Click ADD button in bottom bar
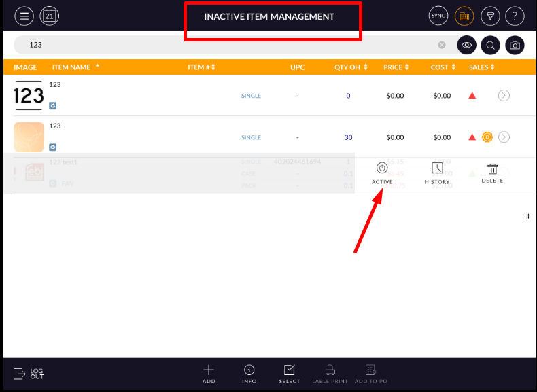537x392 pixels. point(209,374)
